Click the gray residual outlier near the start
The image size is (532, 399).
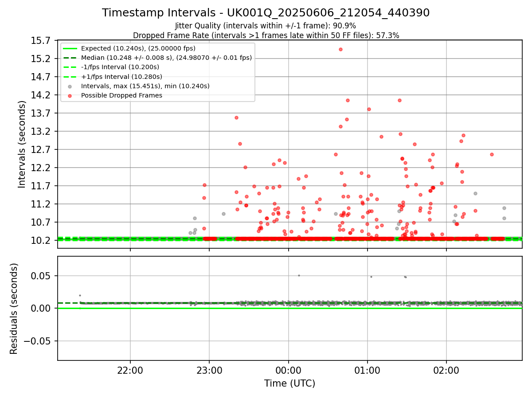tap(80, 295)
